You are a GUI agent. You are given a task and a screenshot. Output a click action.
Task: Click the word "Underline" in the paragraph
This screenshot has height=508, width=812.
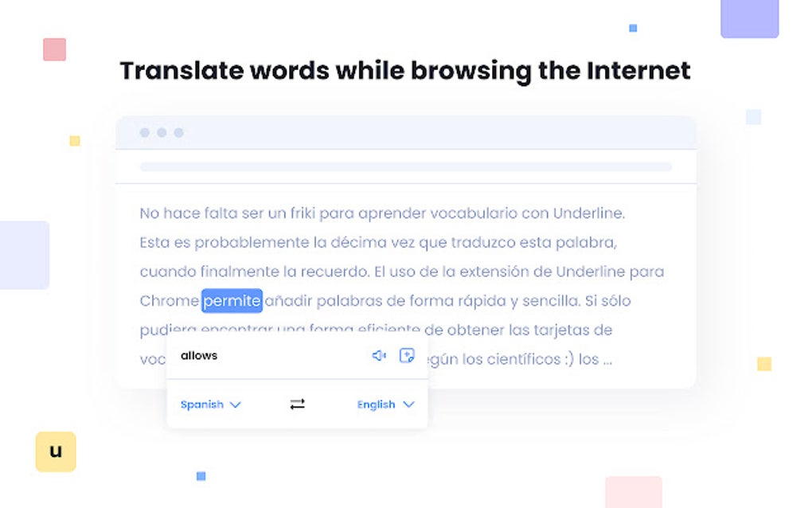[x=587, y=213]
